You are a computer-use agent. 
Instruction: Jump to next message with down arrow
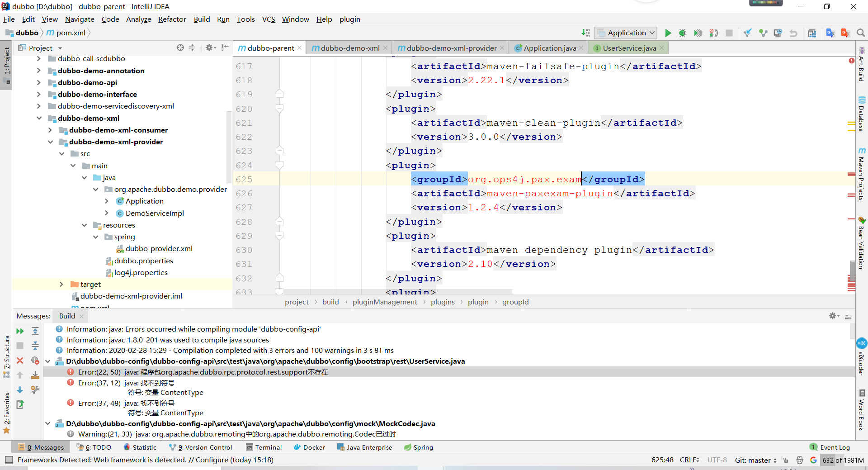(20, 390)
